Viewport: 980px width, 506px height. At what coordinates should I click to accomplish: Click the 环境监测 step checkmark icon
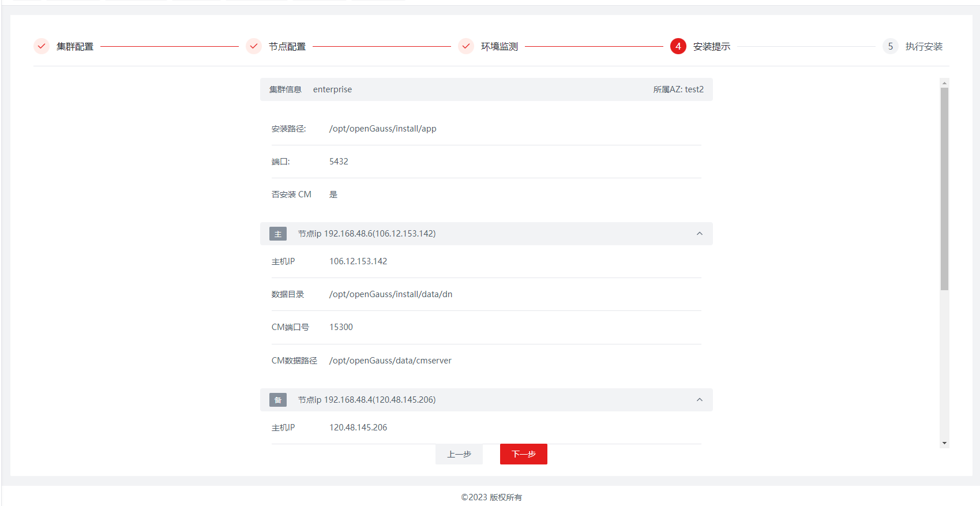tap(466, 46)
